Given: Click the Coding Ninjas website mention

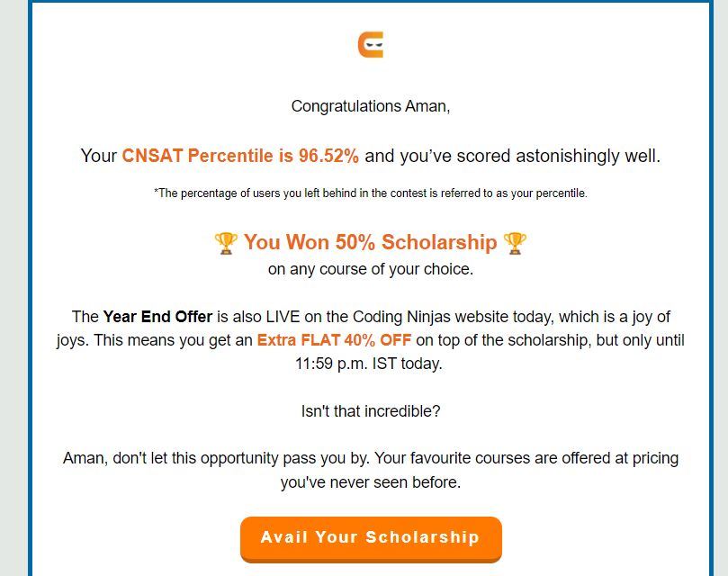Looking at the screenshot, I should tap(430, 317).
